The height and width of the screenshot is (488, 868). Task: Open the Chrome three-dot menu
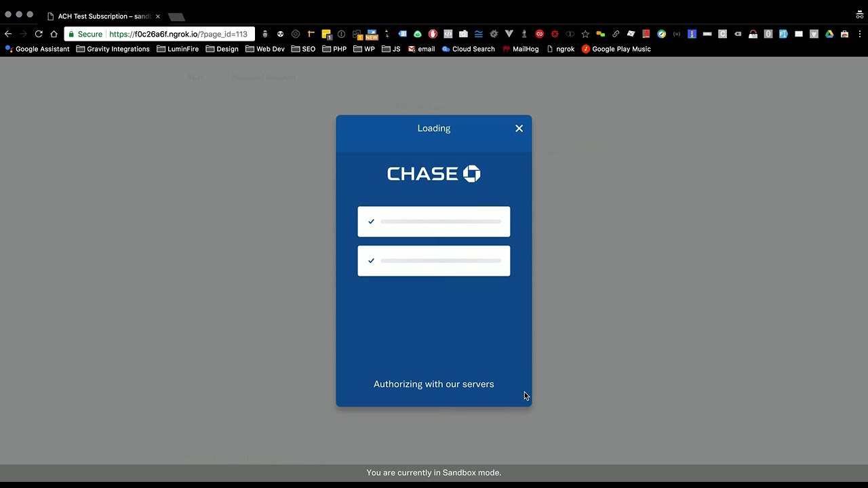pos(860,34)
